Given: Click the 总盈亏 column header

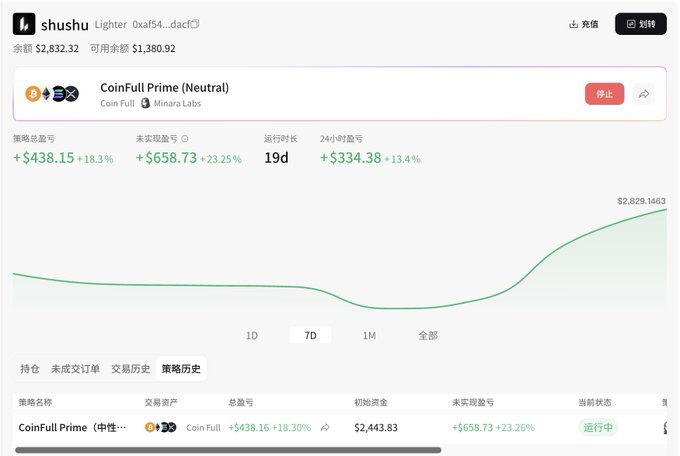Looking at the screenshot, I should click(241, 403).
